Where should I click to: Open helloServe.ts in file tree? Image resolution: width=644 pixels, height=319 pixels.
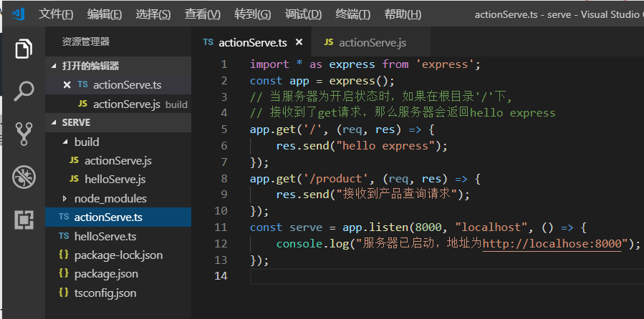tap(118, 236)
